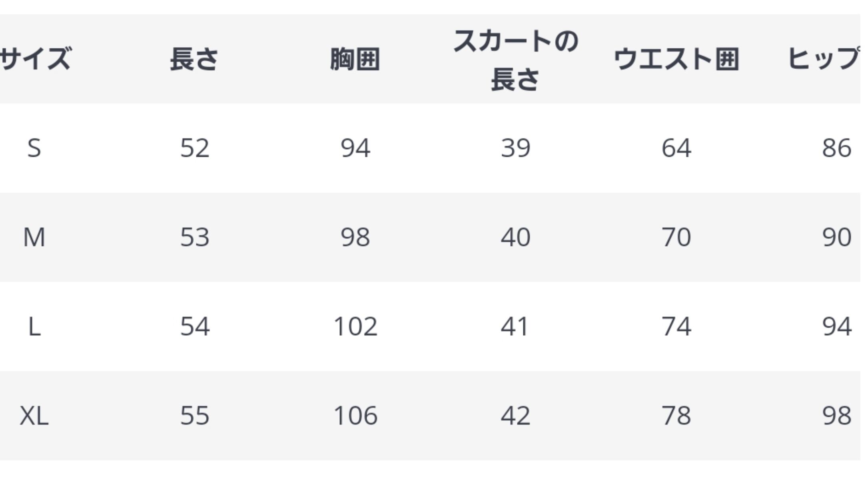Viewport: 868px width, 488px height.
Task: Select the XL size row label
Action: (x=34, y=416)
